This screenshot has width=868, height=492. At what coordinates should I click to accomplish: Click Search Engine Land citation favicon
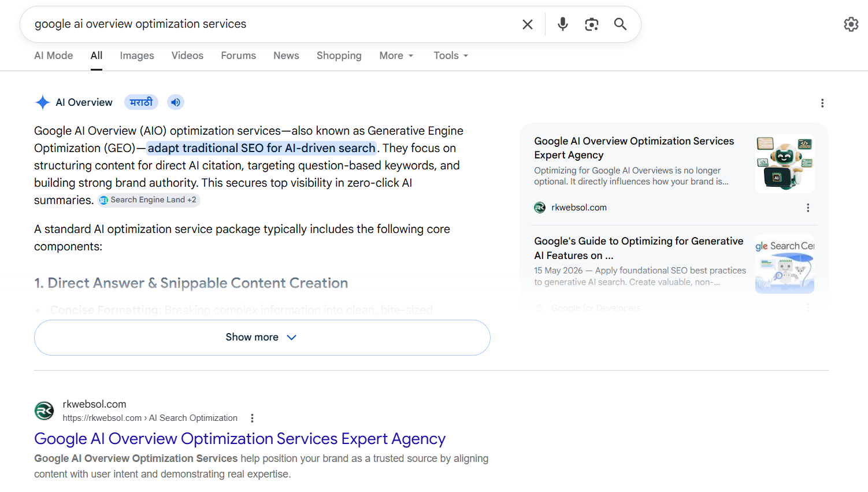tap(103, 200)
